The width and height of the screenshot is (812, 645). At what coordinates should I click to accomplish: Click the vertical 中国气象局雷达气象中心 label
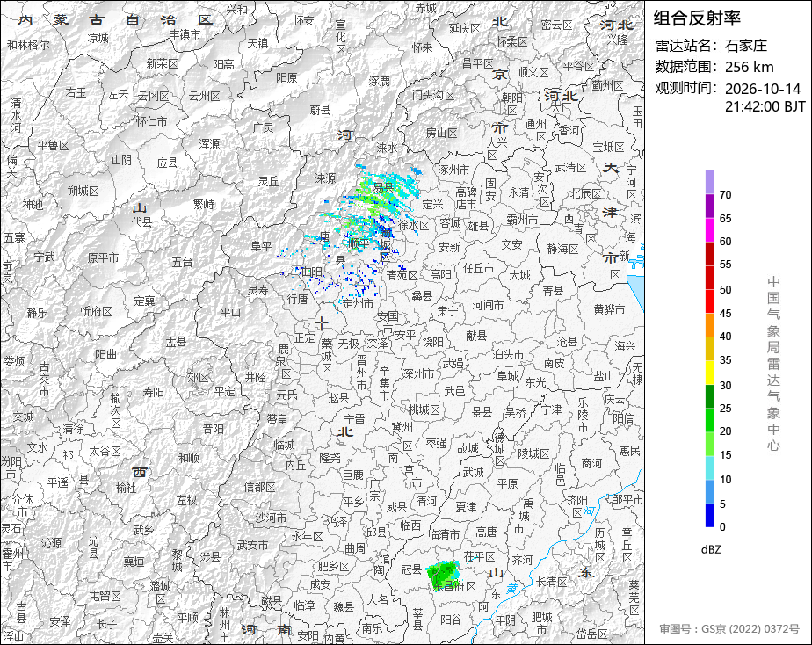coord(773,364)
